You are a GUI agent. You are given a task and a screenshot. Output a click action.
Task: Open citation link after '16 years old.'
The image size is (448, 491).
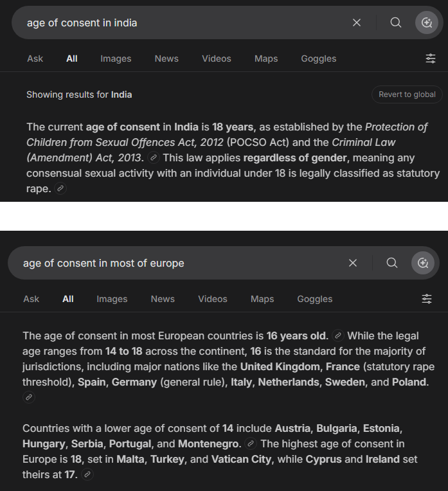coord(338,335)
